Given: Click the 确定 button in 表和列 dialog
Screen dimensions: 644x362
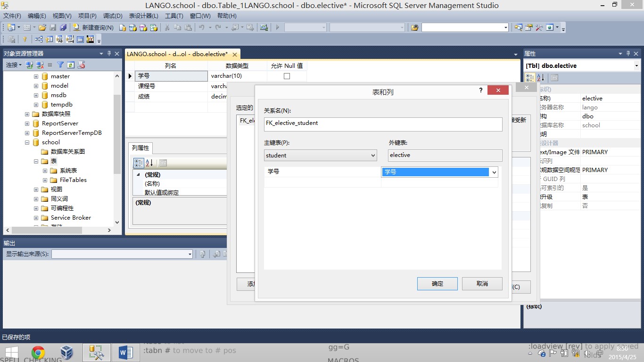Looking at the screenshot, I should 438,283.
